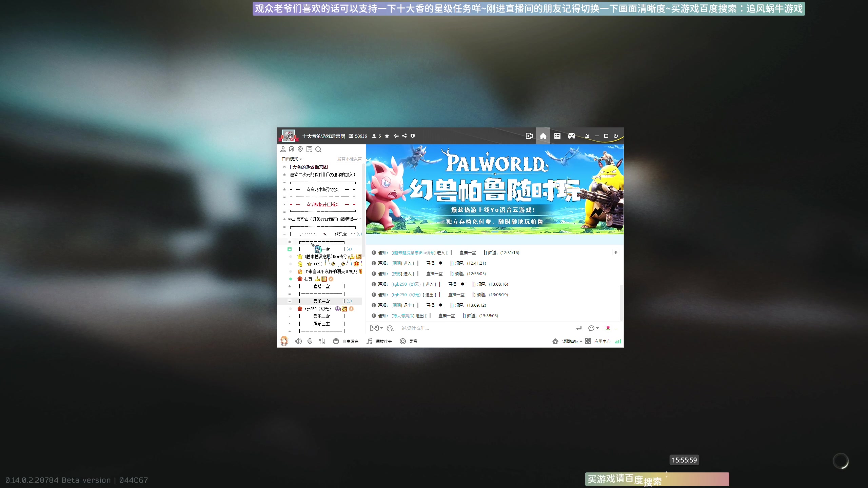Click [(越来越没意思)Biu情兮] link in notifications

pos(413,252)
